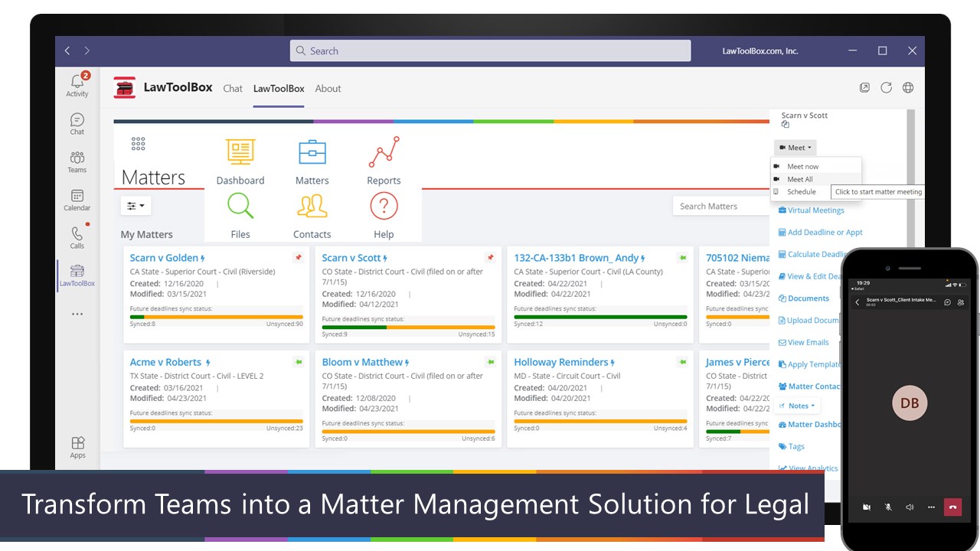Show more added apps ellipsis in rail
The height and width of the screenshot is (551, 980).
(77, 314)
